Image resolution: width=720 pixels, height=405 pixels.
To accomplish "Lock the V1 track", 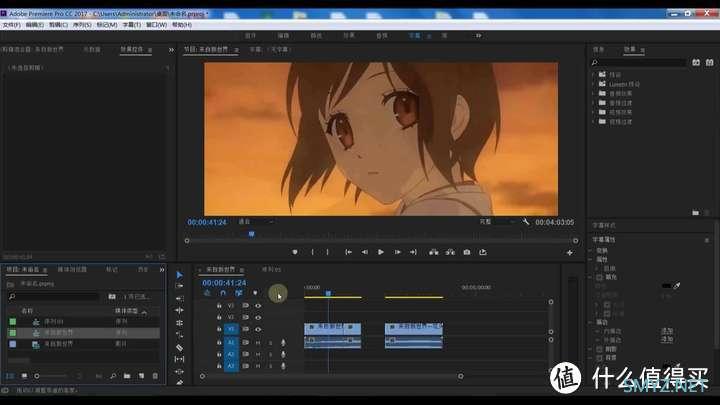I will (x=219, y=329).
